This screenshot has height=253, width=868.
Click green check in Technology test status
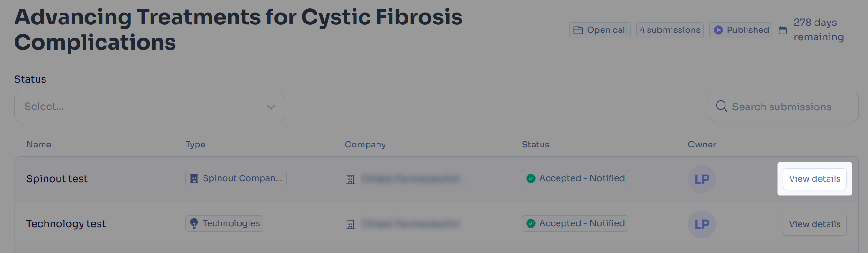531,223
